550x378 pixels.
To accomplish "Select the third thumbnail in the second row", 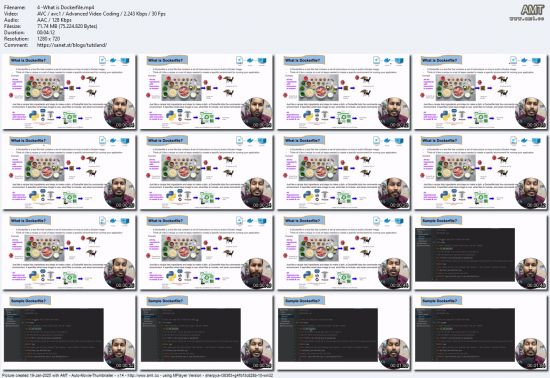I will point(343,172).
